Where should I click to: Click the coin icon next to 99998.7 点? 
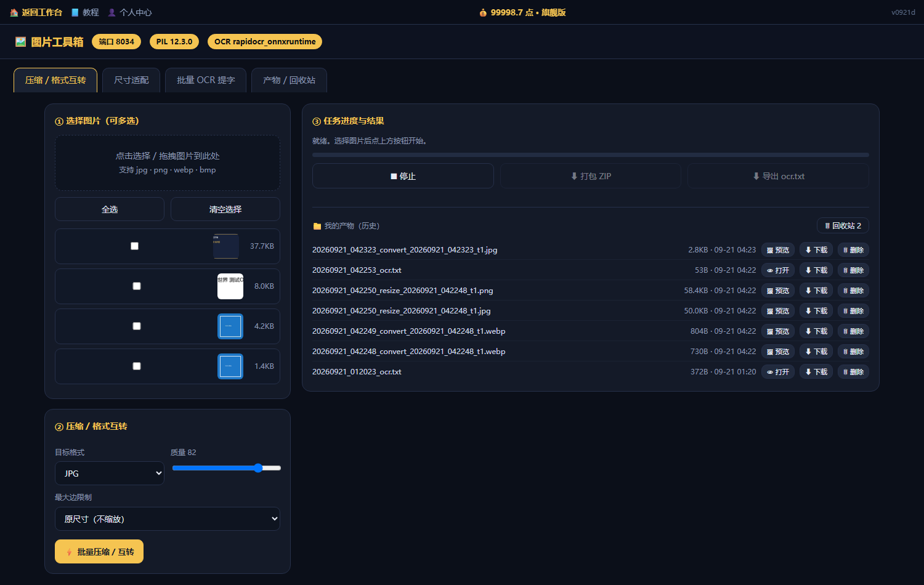point(483,12)
